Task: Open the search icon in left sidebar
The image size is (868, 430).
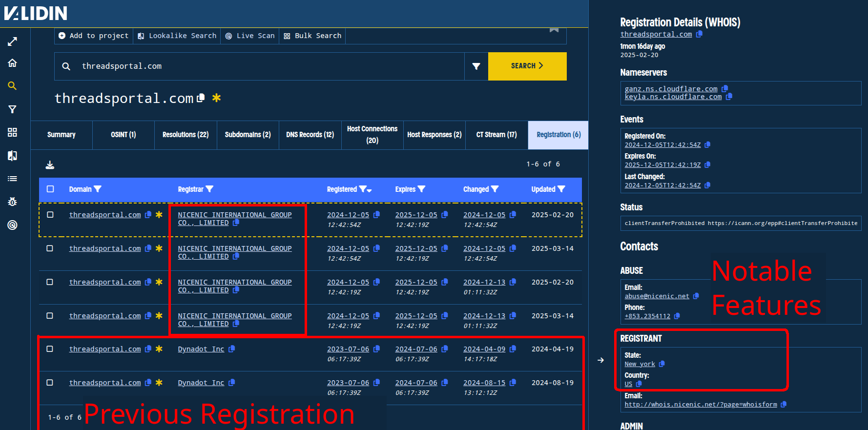Action: (12, 86)
